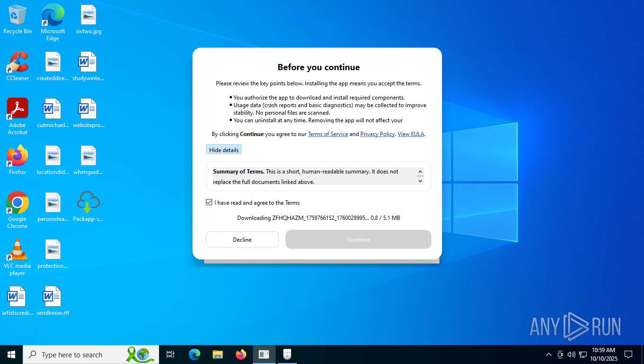
Task: Open the View EULA link
Action: 411,134
